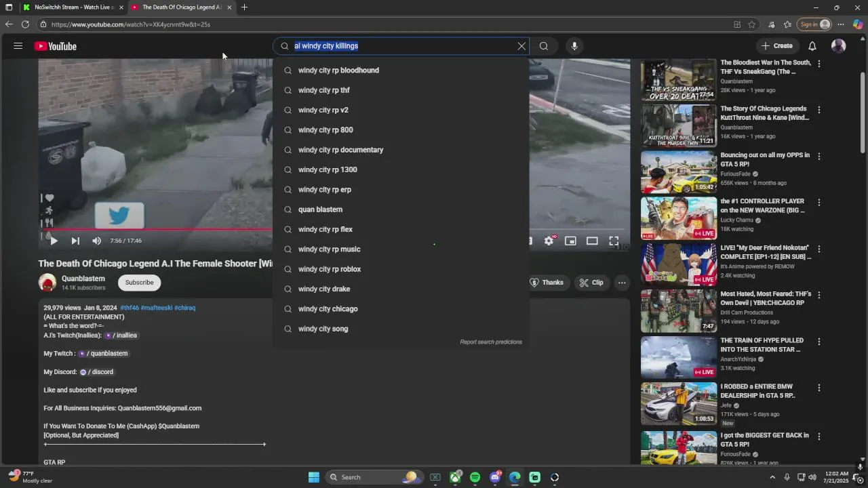The width and height of the screenshot is (868, 488).
Task: Subscribe to Quanblastem
Action: [139, 283]
